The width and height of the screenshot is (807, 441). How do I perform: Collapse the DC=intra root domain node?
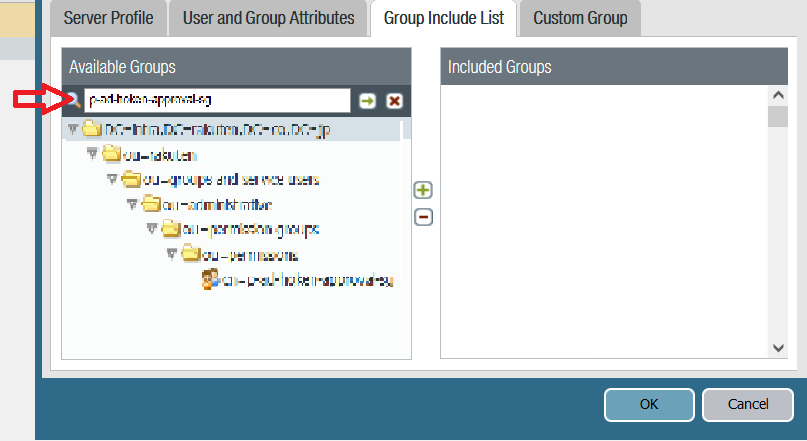[73, 129]
